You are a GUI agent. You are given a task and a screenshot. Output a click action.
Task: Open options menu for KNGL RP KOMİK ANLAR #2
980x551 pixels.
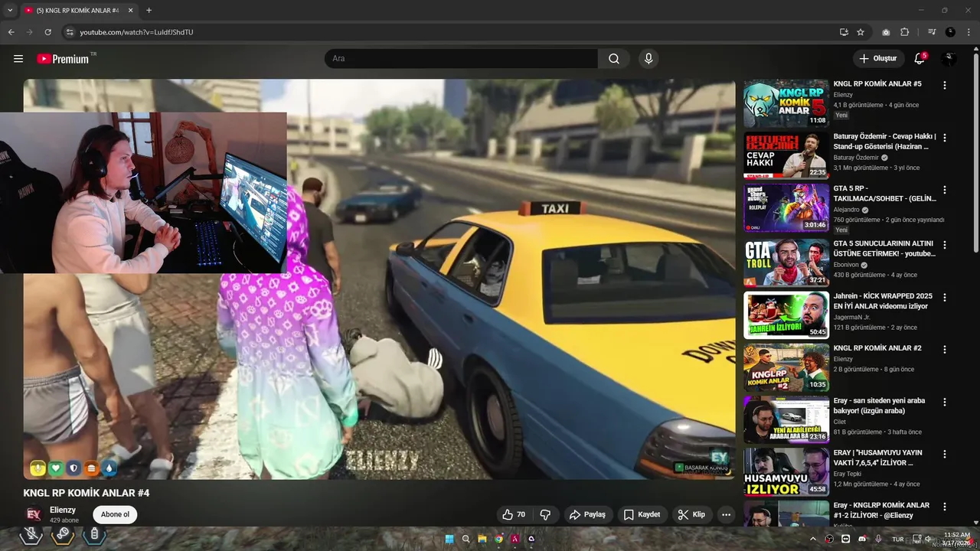click(945, 350)
